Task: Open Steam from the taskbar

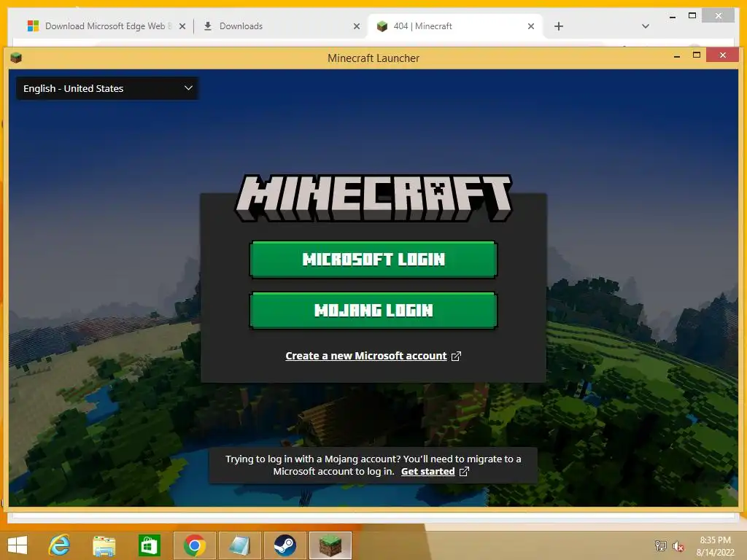Action: click(285, 545)
